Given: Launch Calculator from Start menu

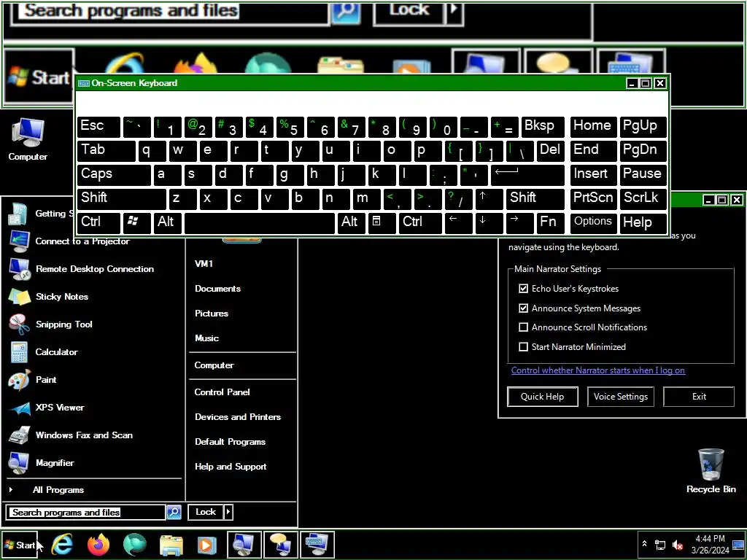Looking at the screenshot, I should (x=56, y=352).
